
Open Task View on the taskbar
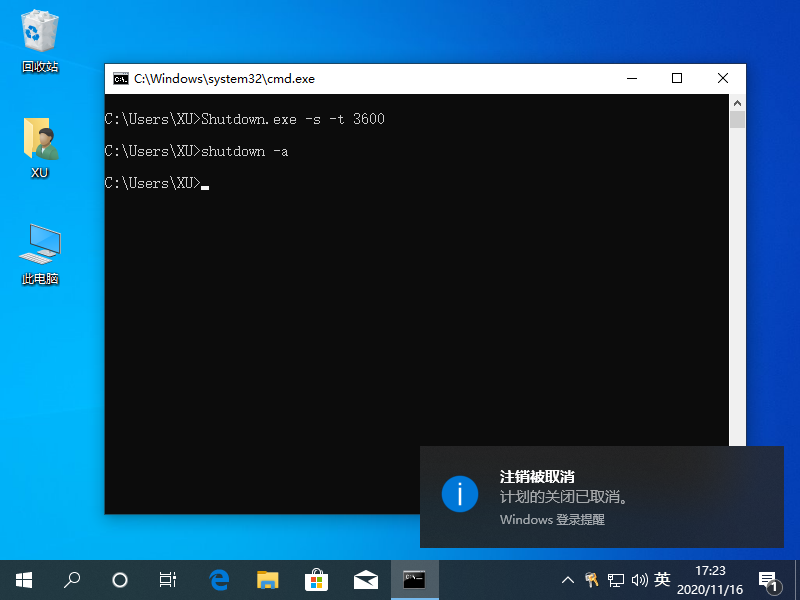167,580
